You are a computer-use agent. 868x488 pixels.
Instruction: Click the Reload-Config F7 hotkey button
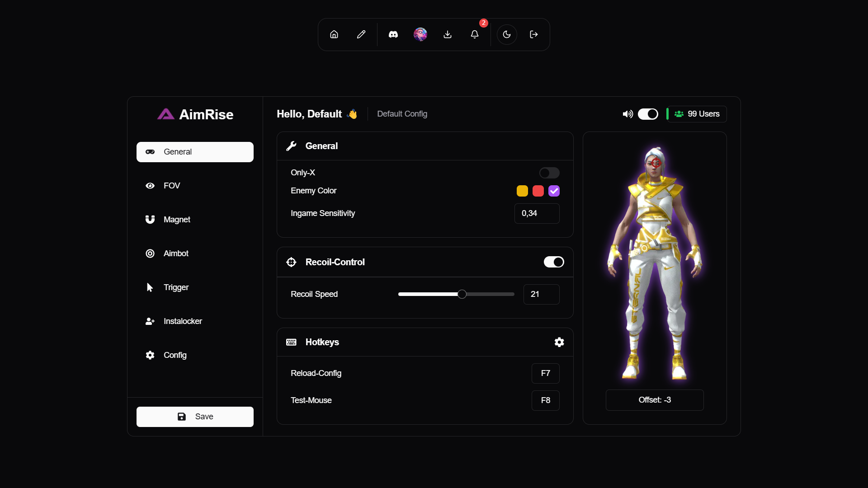pos(546,373)
